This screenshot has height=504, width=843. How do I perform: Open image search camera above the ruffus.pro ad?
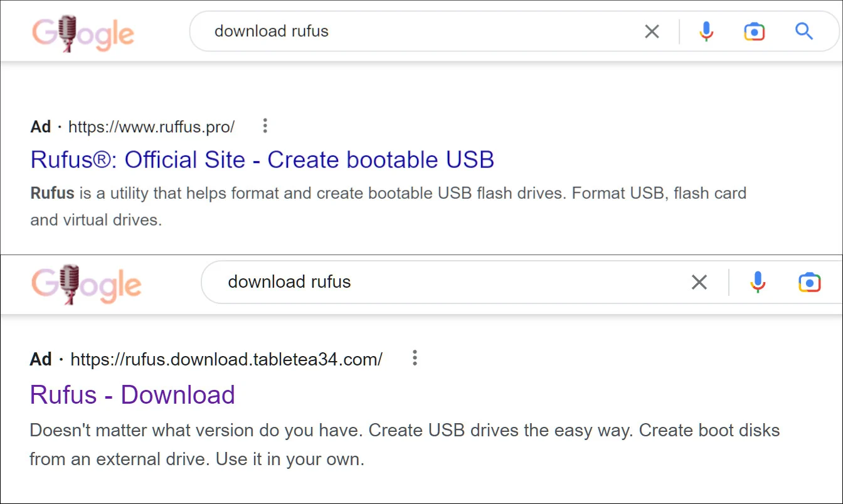click(754, 31)
